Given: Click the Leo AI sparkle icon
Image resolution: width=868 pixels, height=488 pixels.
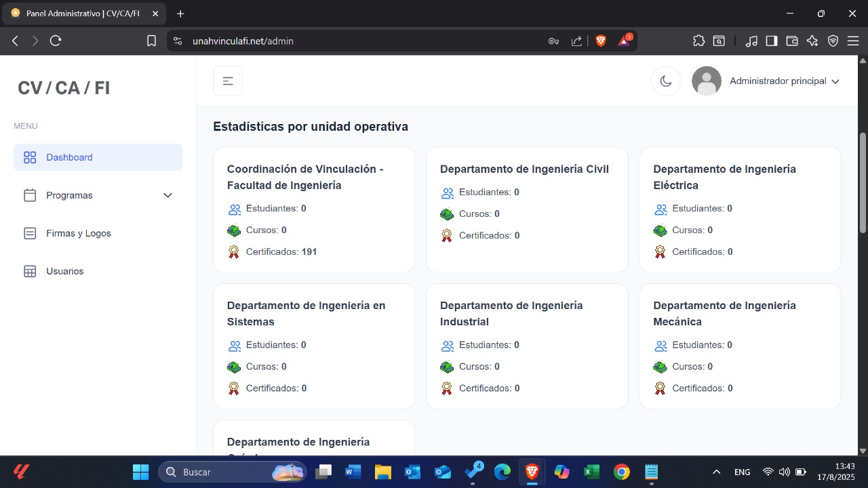Looking at the screenshot, I should (812, 41).
